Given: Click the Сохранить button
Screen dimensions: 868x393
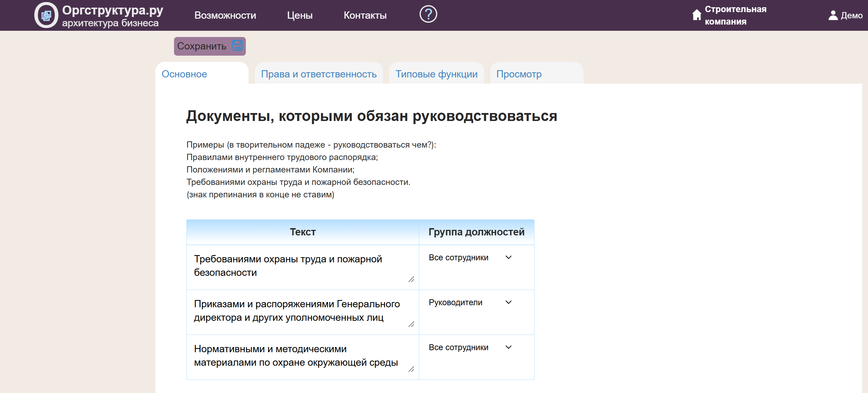Looking at the screenshot, I should click(210, 46).
